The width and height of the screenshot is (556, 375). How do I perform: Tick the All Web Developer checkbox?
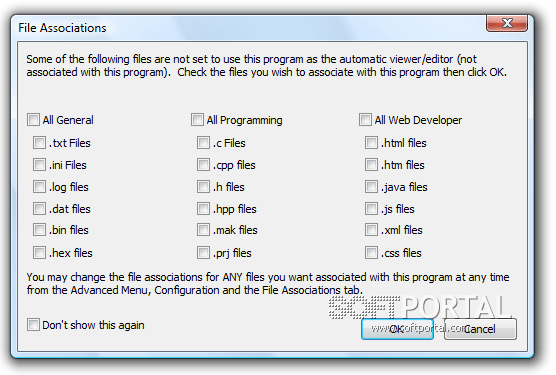[365, 120]
